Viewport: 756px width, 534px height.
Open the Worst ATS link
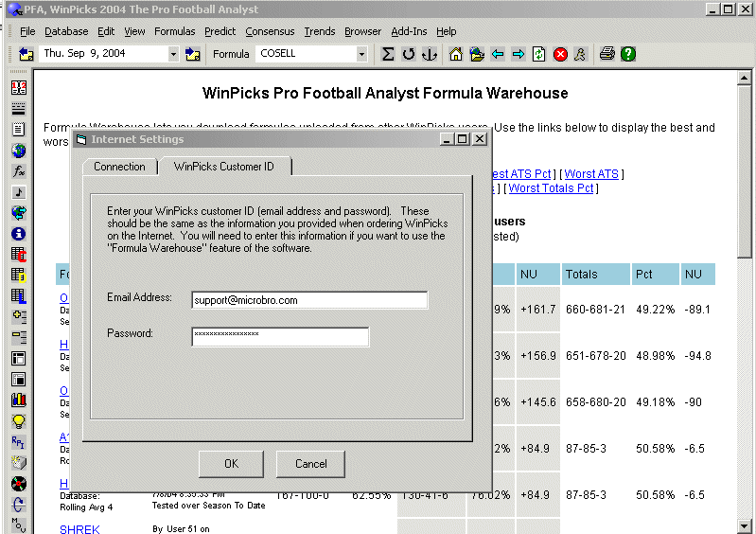click(591, 174)
